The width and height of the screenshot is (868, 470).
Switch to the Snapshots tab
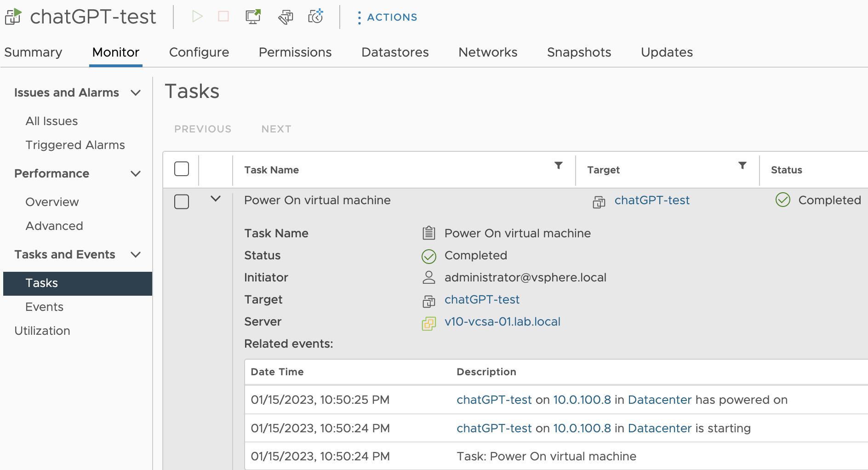pos(579,52)
